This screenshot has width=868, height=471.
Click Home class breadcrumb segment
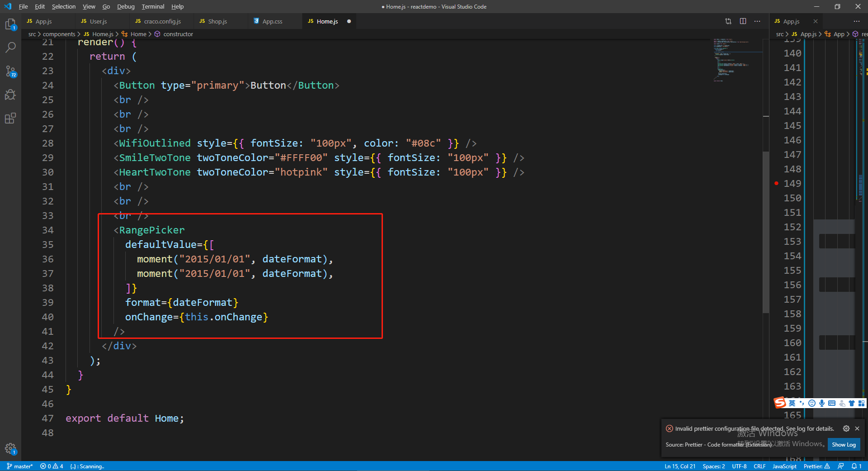[x=134, y=34]
